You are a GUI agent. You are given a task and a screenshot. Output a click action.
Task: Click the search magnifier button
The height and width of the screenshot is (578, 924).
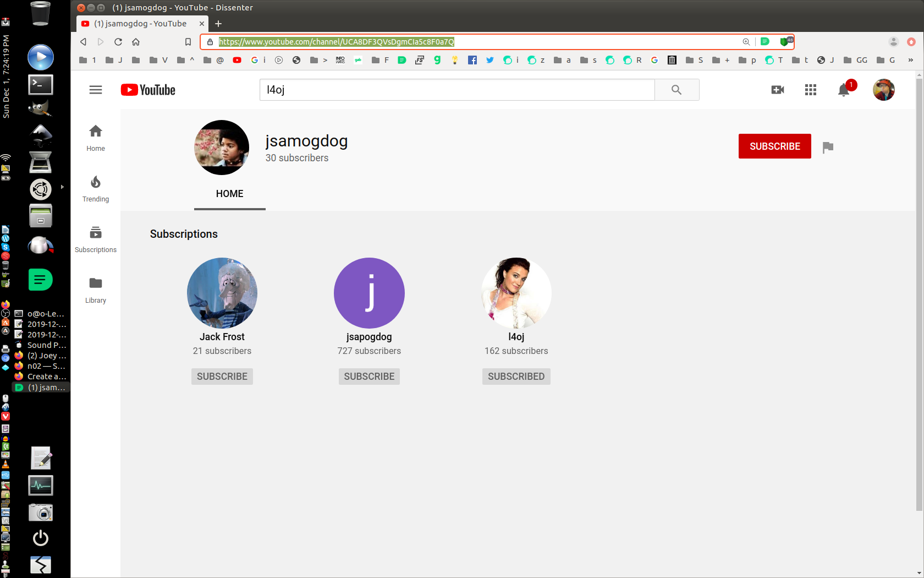click(676, 90)
